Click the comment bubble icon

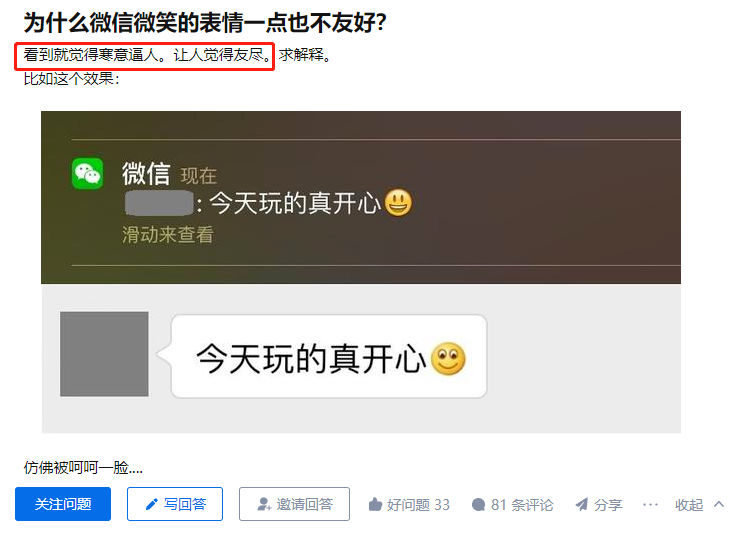pyautogui.click(x=478, y=505)
